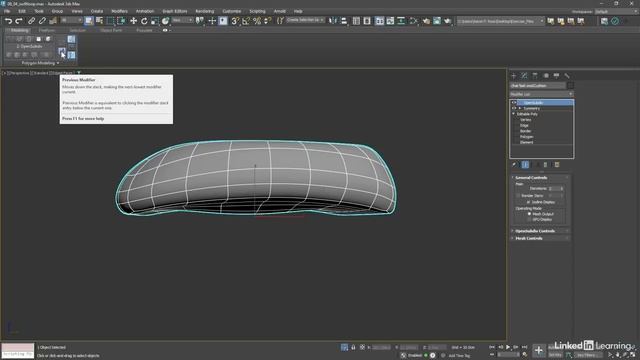Open the project path dropdown

[x=500, y=21]
